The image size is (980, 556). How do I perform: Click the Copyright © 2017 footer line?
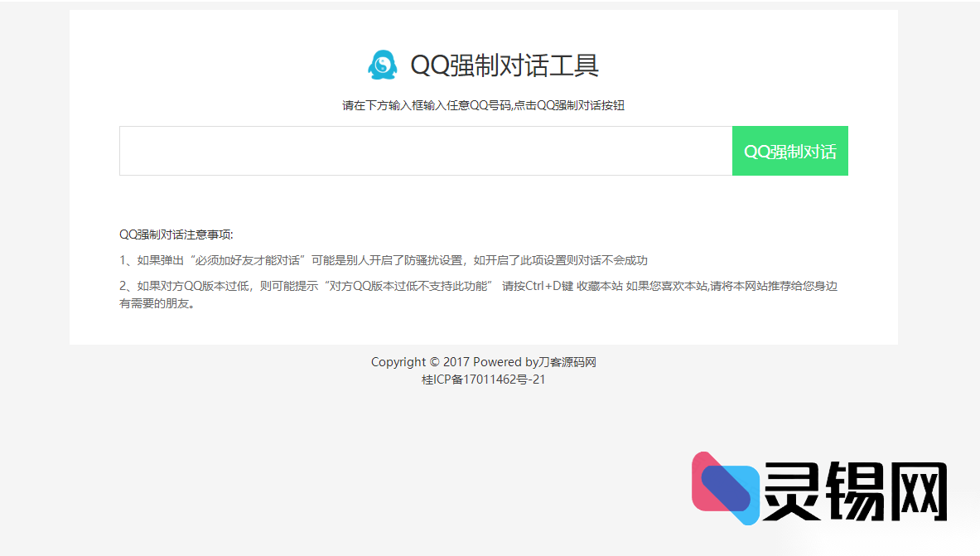pyautogui.click(x=485, y=362)
